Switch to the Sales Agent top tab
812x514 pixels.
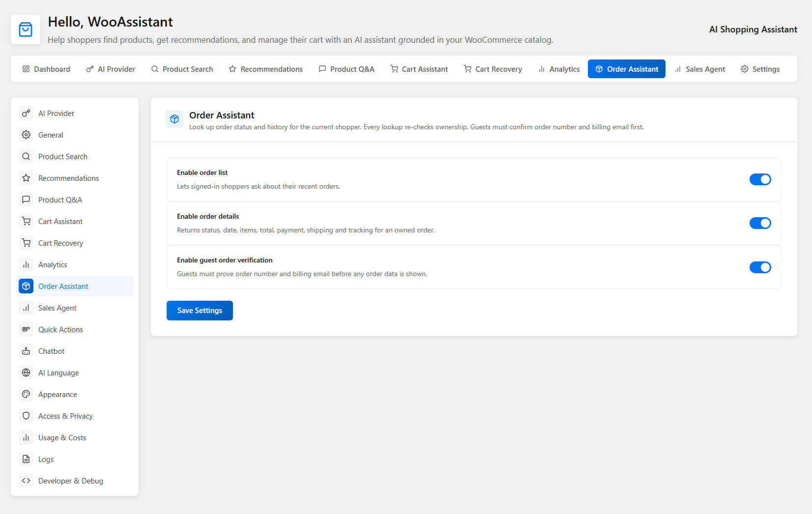(x=700, y=69)
